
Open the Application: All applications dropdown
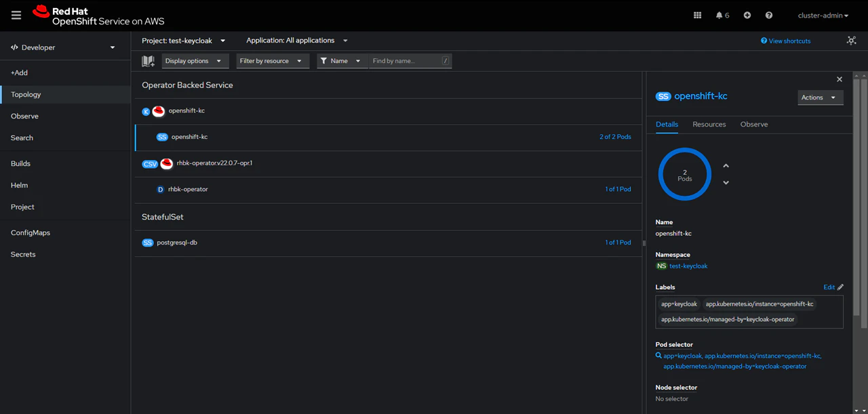point(297,41)
